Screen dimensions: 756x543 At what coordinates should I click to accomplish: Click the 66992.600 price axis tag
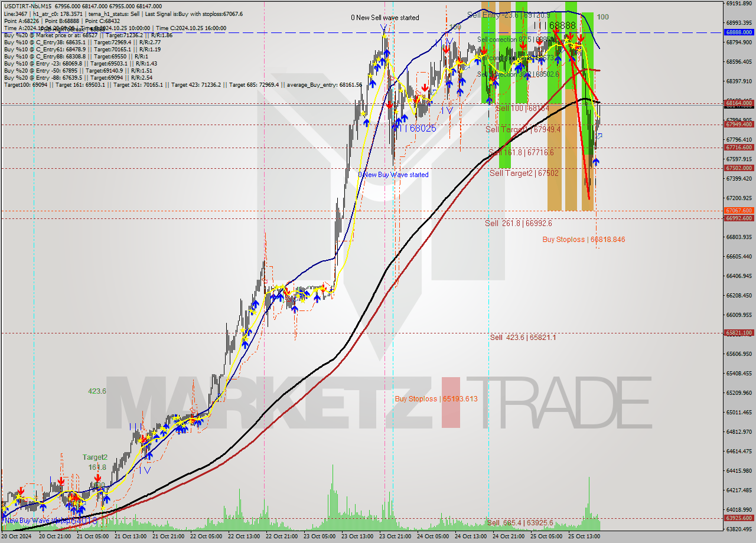coord(738,218)
